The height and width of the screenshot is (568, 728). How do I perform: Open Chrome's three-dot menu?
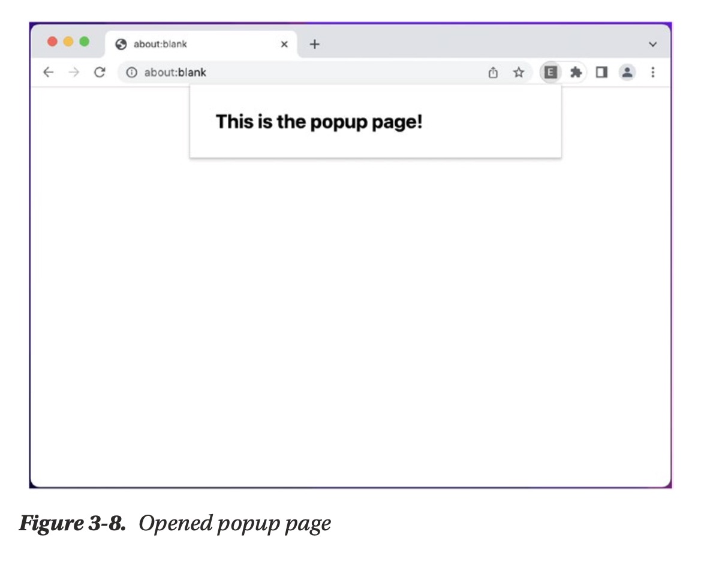(652, 72)
